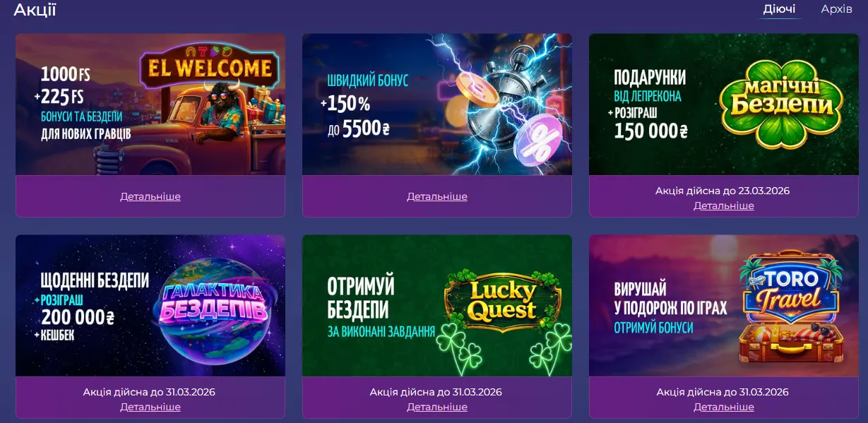View Детальніше for Toro Travel

tap(724, 407)
